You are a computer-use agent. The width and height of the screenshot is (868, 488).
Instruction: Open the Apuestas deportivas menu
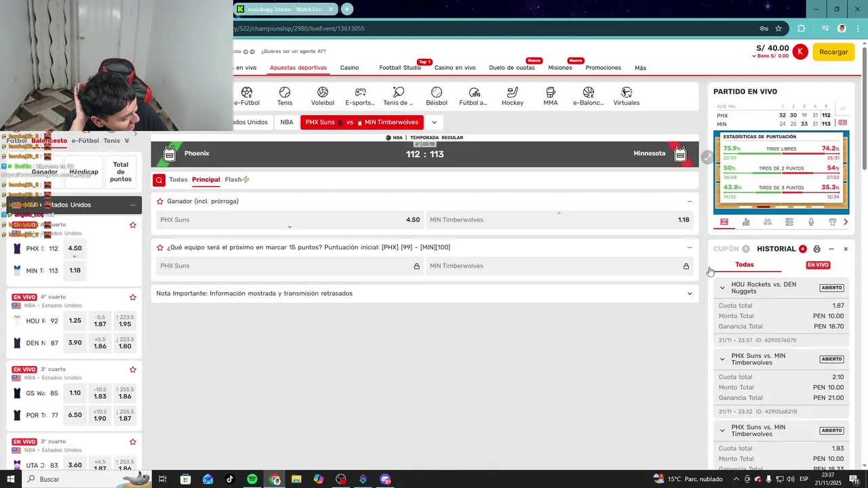[x=298, y=68]
